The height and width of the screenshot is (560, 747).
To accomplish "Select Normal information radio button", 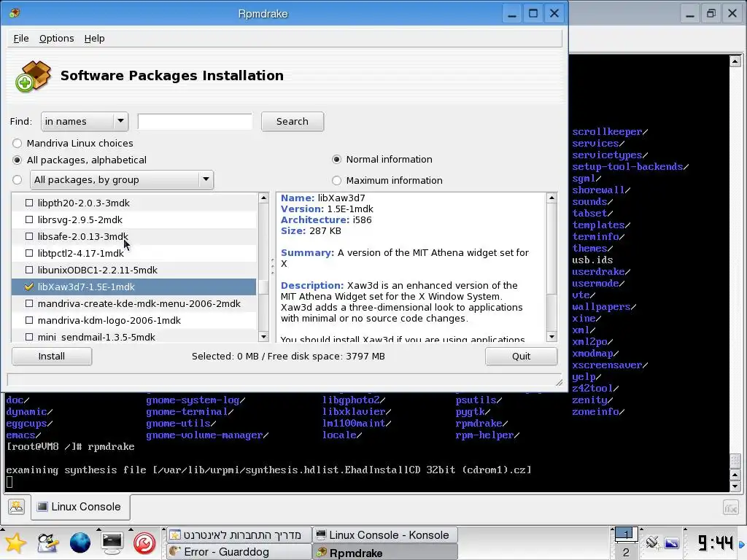I will (337, 160).
